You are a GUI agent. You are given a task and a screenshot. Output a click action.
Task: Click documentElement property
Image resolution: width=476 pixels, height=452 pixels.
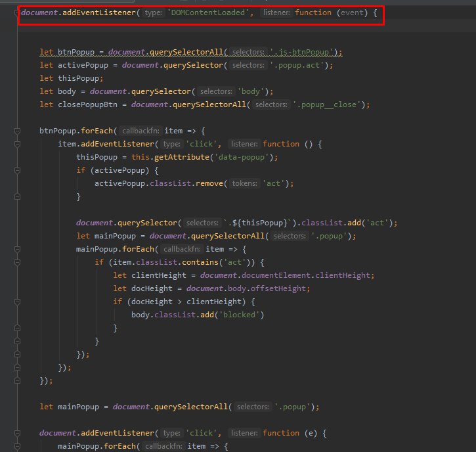(x=276, y=275)
